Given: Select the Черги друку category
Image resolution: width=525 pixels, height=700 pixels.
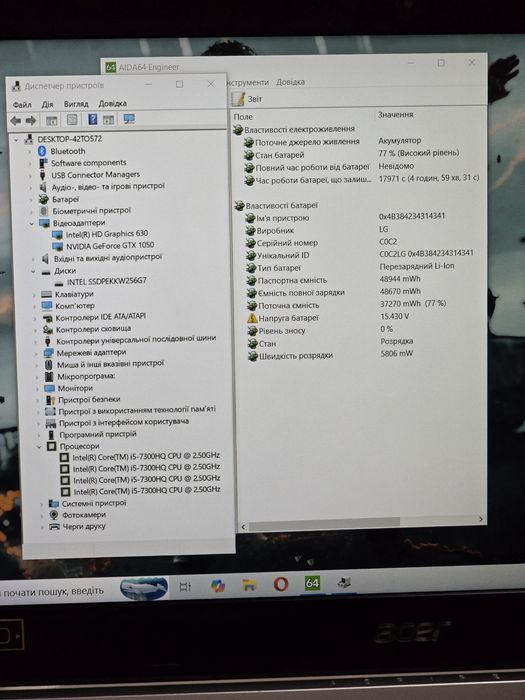Looking at the screenshot, I should [84, 527].
